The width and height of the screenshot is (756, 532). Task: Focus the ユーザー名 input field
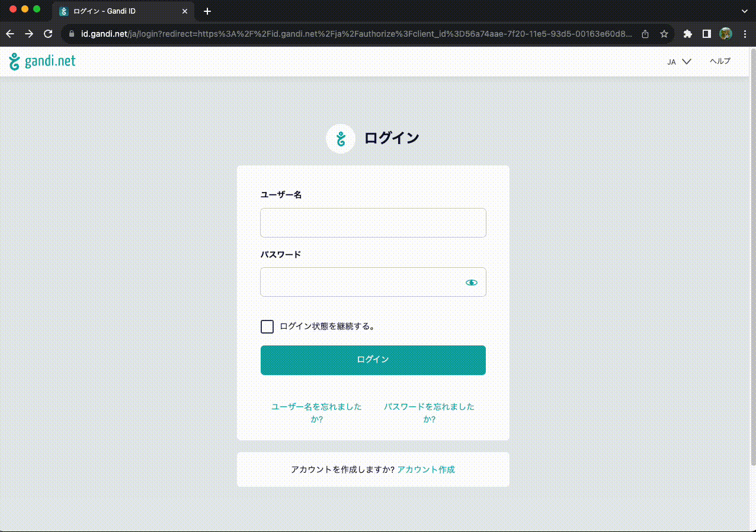pos(373,223)
